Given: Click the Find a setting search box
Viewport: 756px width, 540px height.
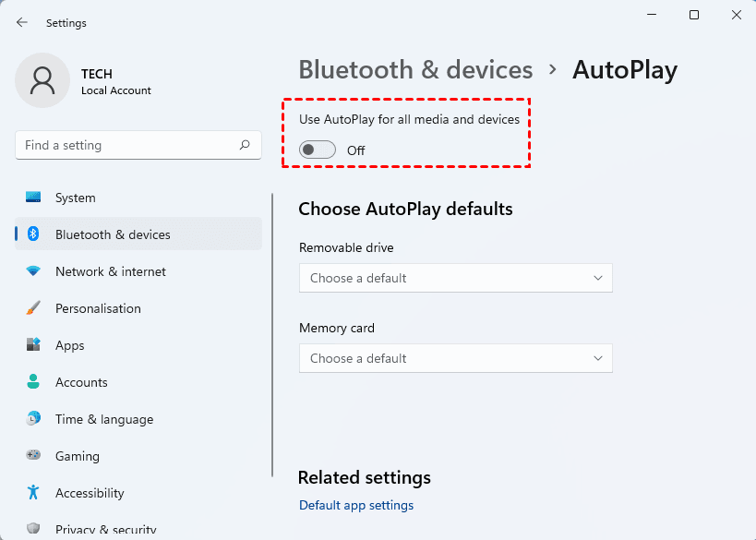Looking at the screenshot, I should click(x=129, y=145).
